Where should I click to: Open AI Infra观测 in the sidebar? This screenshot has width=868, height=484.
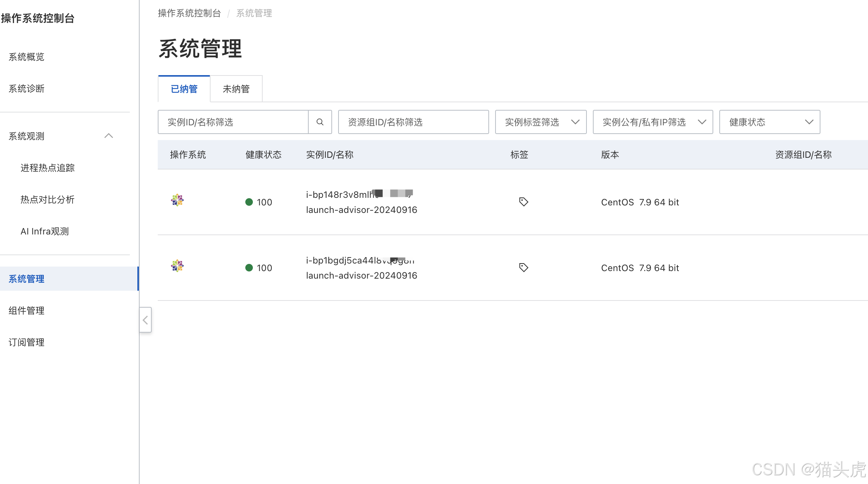point(45,231)
